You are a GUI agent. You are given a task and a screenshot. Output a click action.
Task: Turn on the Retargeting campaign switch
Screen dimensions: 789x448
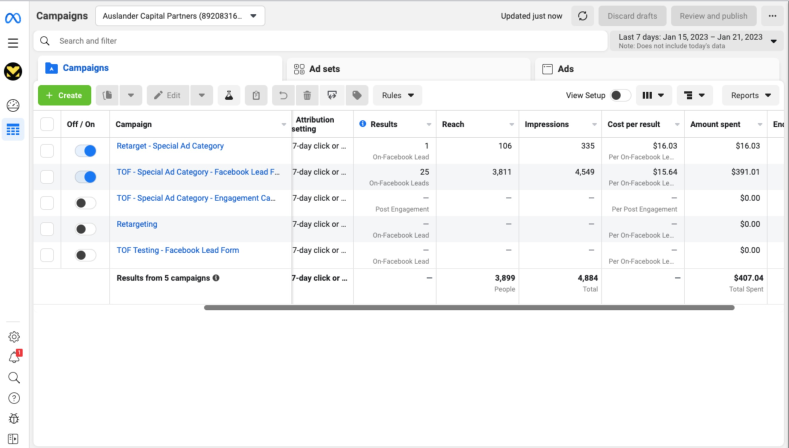point(86,229)
